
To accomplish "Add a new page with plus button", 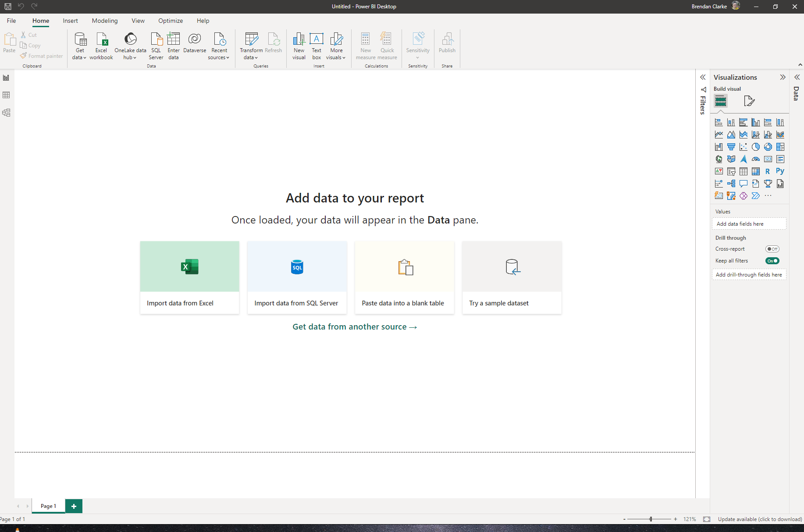I will pyautogui.click(x=74, y=506).
